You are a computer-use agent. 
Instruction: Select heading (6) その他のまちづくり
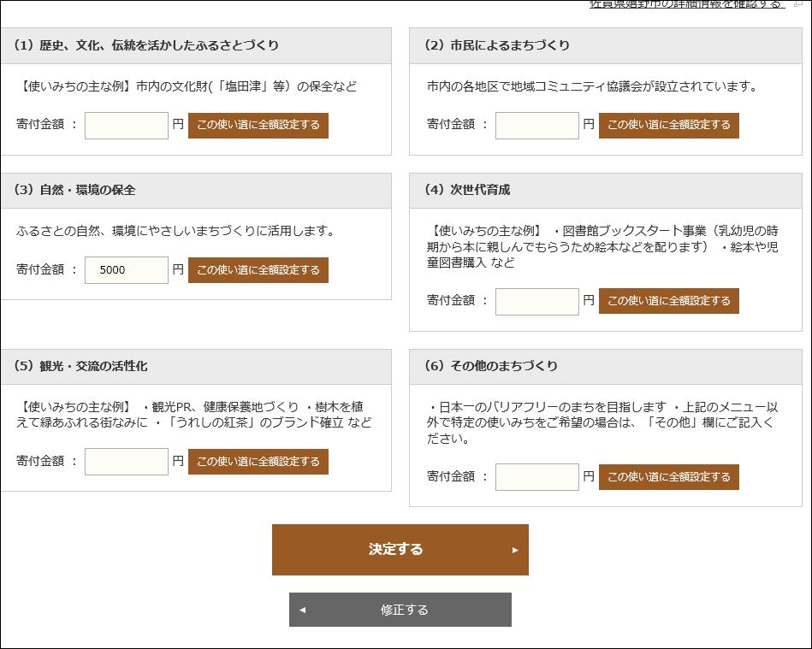click(x=491, y=366)
